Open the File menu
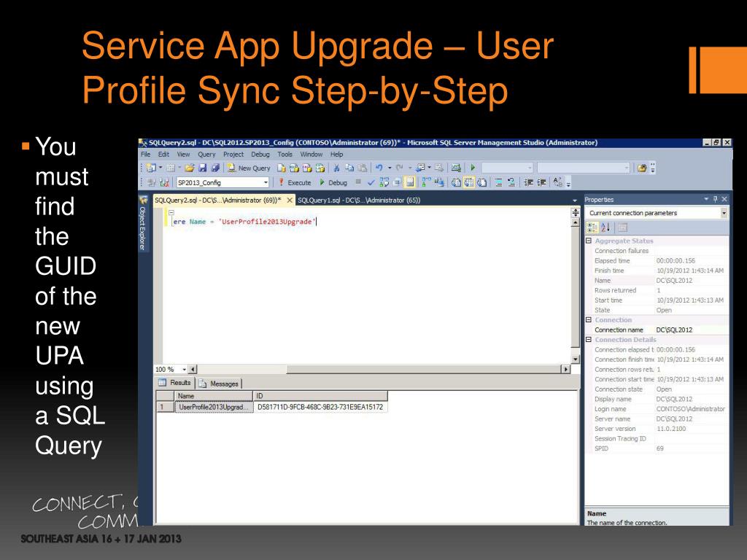 pos(145,155)
